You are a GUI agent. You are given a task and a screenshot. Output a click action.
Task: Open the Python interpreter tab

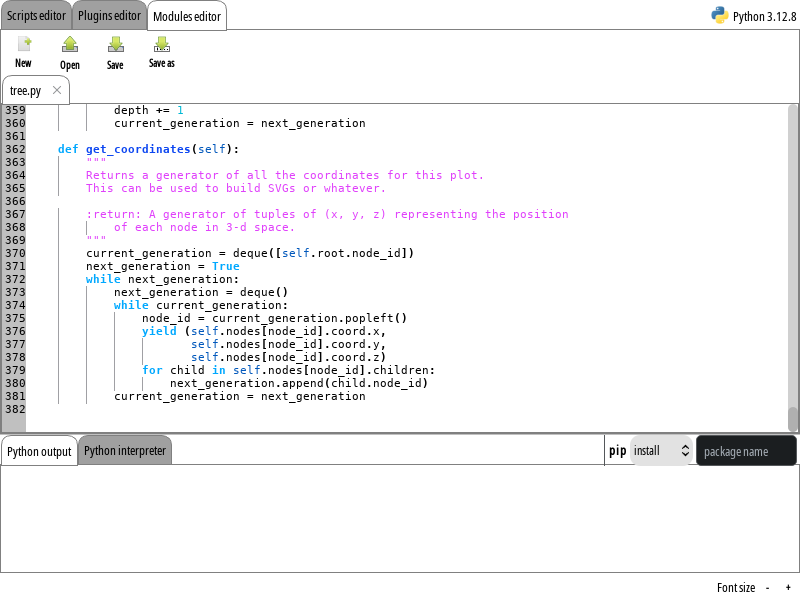pyautogui.click(x=125, y=450)
